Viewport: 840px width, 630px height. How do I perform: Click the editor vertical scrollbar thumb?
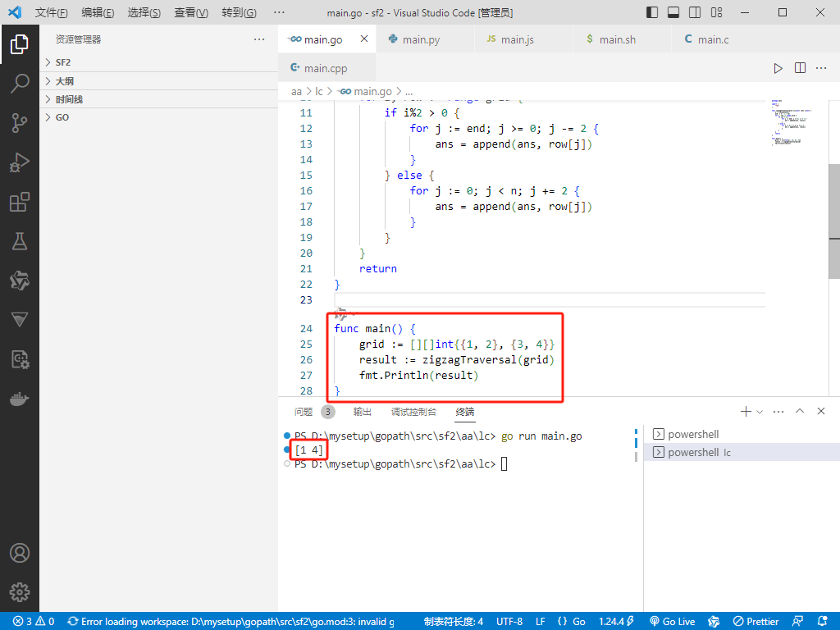[x=834, y=221]
